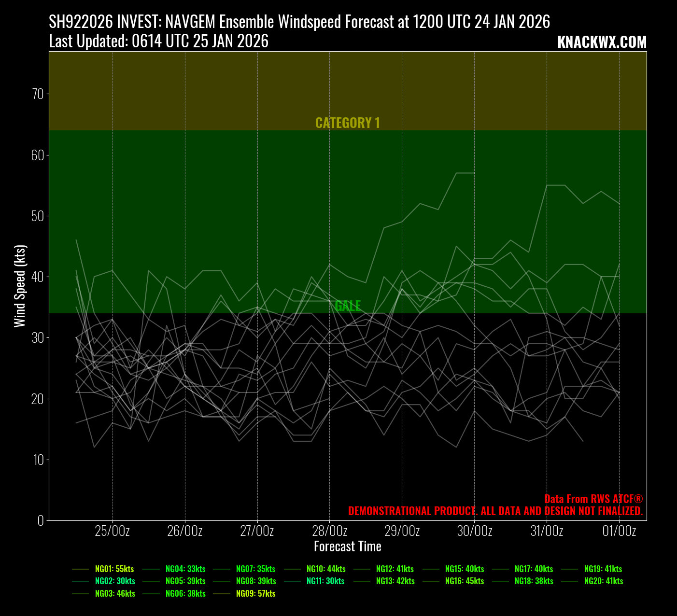Click the Data From RWS ATCF text
The image size is (677, 616).
pyautogui.click(x=593, y=499)
